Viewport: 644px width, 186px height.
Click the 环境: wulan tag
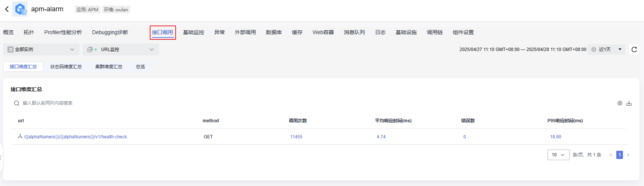click(116, 9)
